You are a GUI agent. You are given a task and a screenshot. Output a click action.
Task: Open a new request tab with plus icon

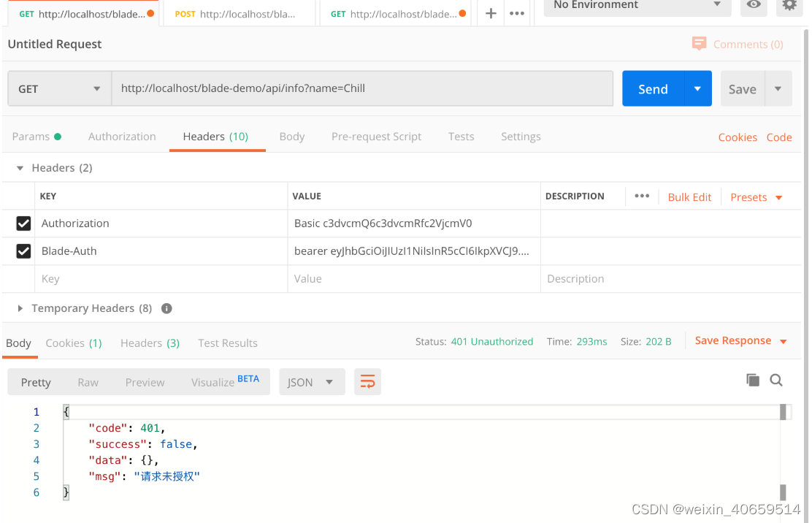pos(490,12)
